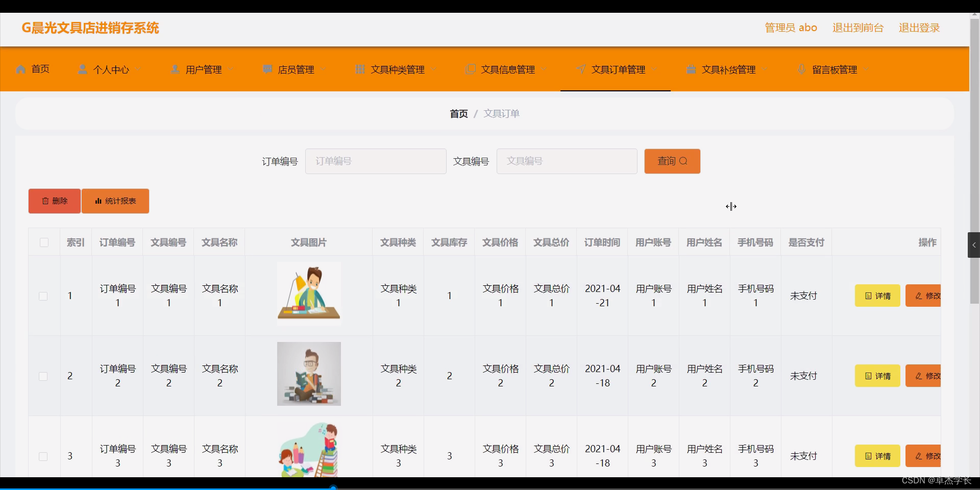Open the row 3 children books thumbnail
The image size is (980, 490).
pyautogui.click(x=309, y=450)
